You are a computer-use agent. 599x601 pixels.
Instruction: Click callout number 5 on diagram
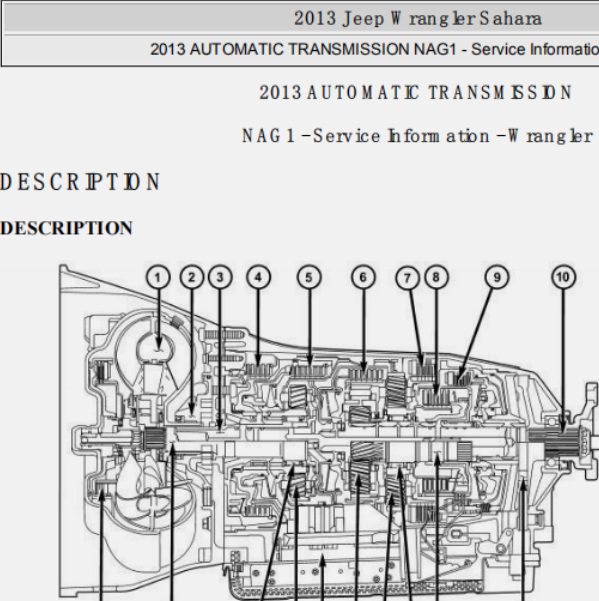pyautogui.click(x=309, y=277)
